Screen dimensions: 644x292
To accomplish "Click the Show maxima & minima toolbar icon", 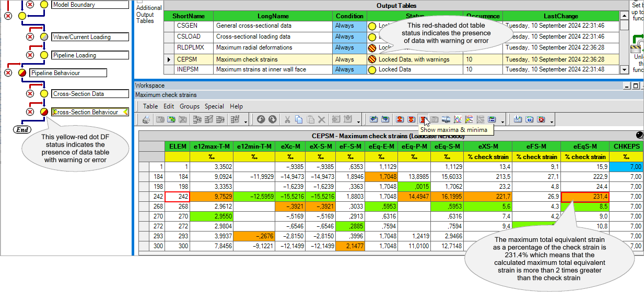I will 424,119.
